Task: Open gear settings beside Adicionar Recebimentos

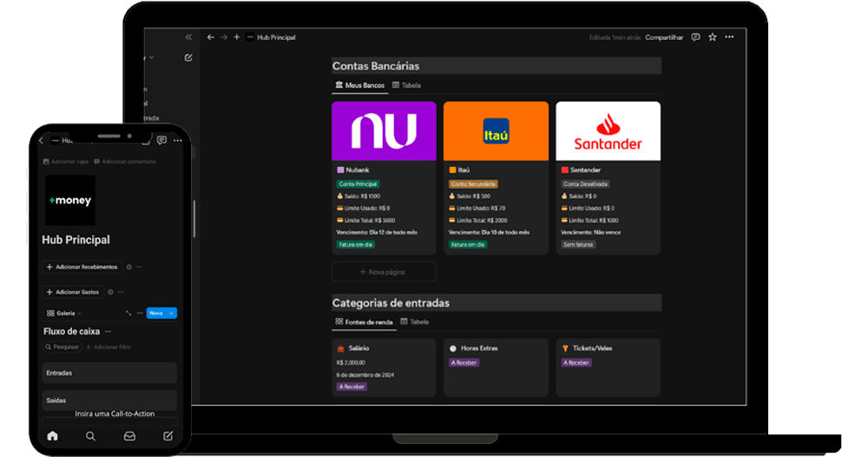Action: click(x=129, y=267)
